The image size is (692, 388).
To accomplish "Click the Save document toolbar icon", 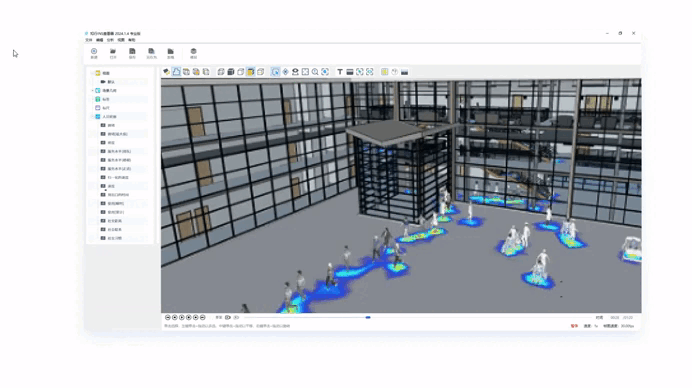I will coord(132,51).
